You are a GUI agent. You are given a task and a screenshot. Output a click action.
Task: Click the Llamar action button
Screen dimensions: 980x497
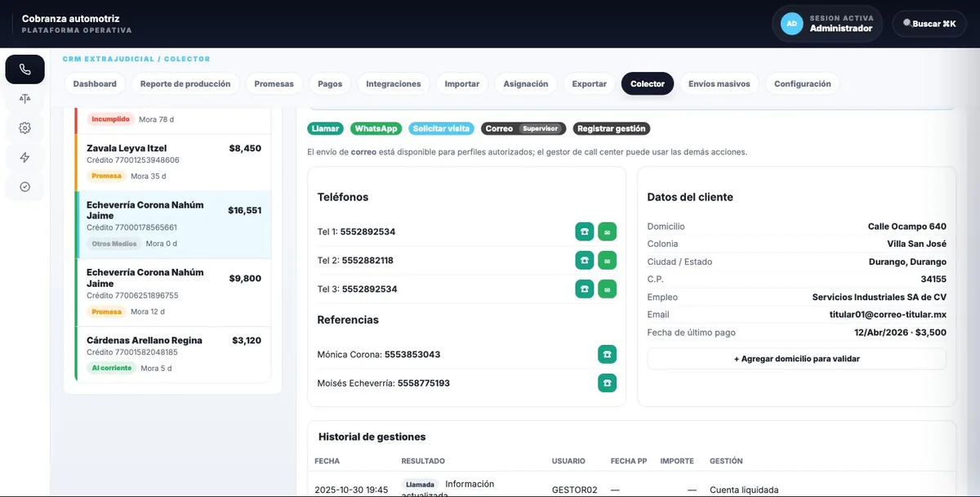tap(327, 128)
